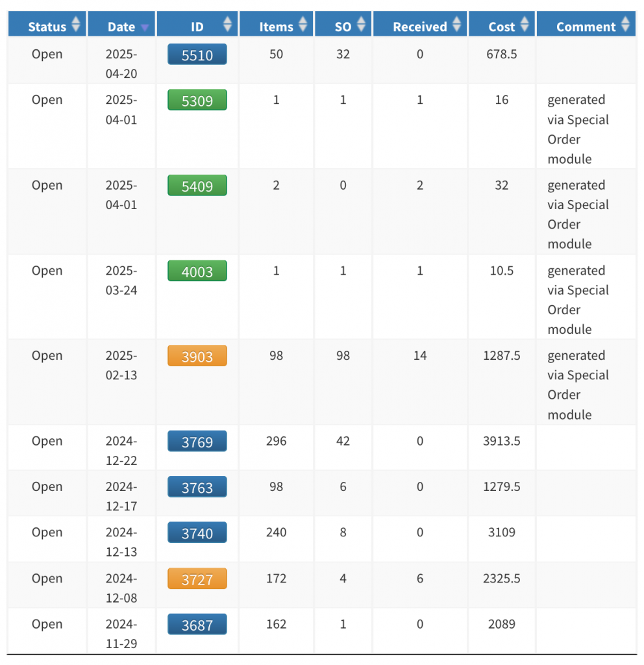Viewport: 644px width, 665px height.
Task: Sort by ID using header arrows
Action: [228, 24]
